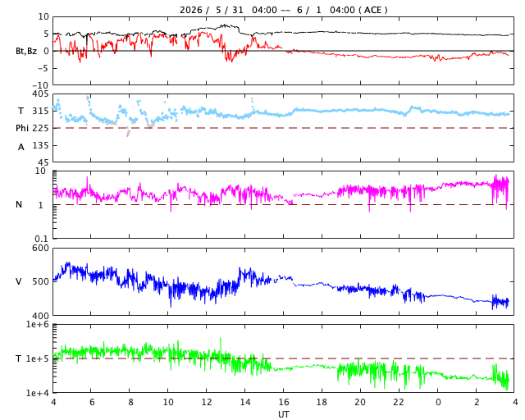Click the "10" tick on the Bt,Bz axis
The height and width of the screenshot is (420, 525).
(43, 16)
